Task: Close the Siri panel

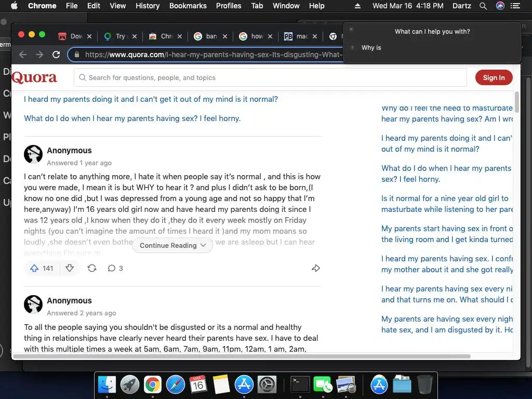Action: tap(351, 29)
